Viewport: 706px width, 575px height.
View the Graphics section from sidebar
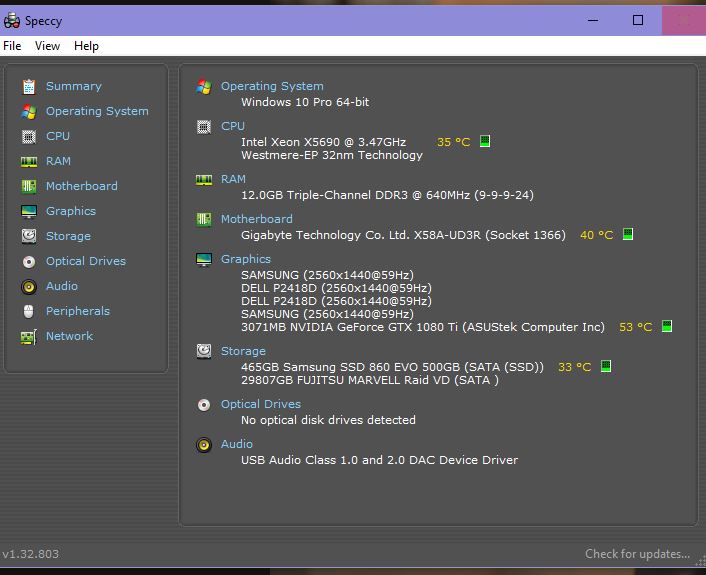(x=71, y=211)
